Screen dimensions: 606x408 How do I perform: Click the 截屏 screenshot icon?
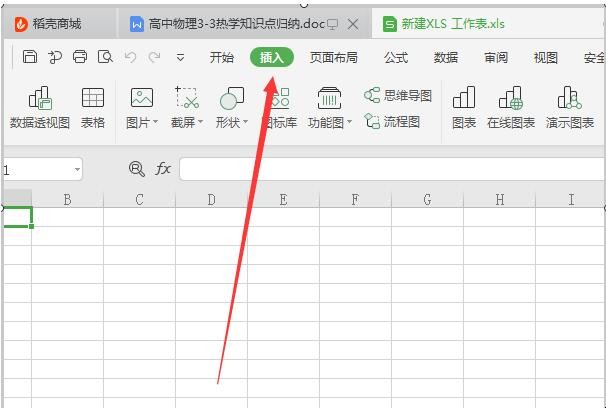pyautogui.click(x=187, y=97)
